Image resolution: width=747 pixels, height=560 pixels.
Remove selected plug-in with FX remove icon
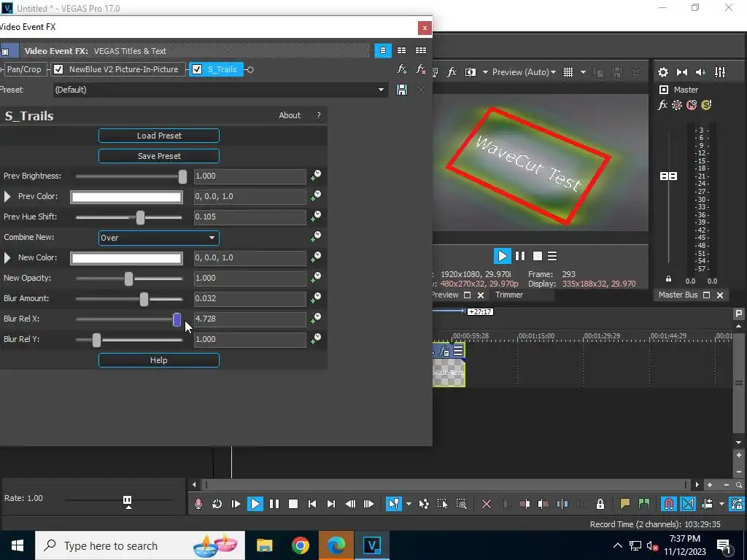(x=421, y=69)
